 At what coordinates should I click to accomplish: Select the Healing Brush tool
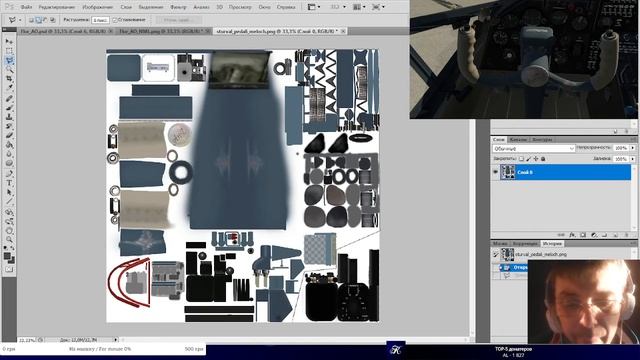point(9,99)
